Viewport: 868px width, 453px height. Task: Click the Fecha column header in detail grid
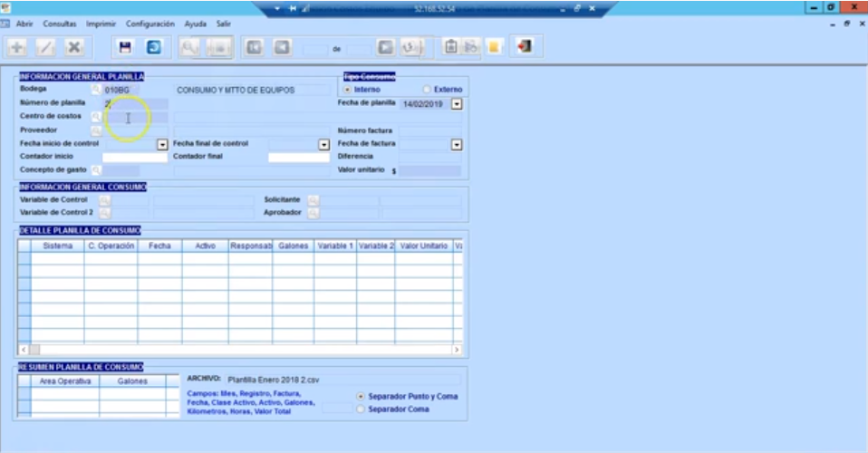159,246
